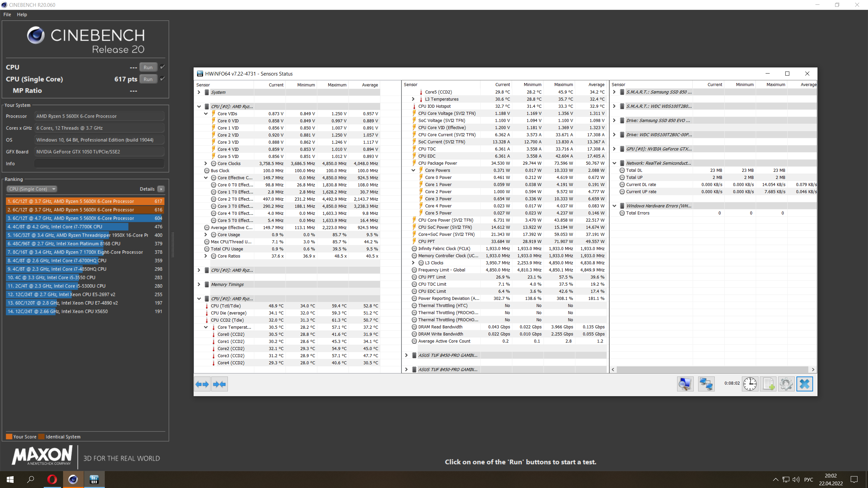Viewport: 868px width, 488px height.
Task: Run the CPU multi-core test
Action: click(x=148, y=67)
